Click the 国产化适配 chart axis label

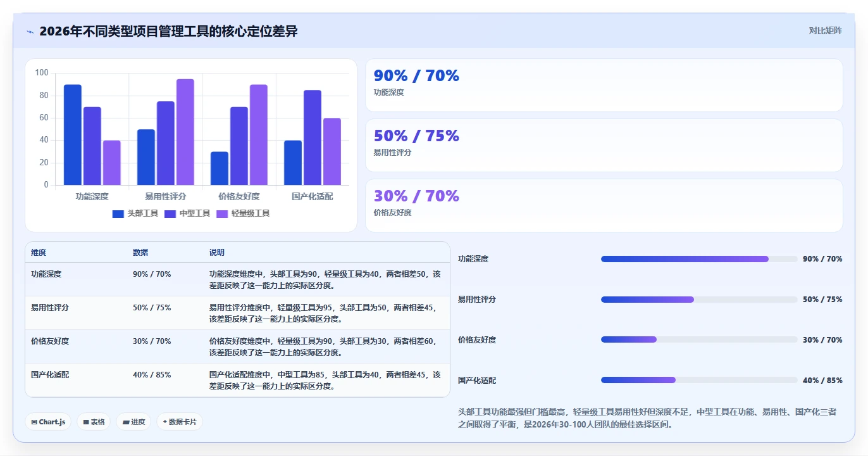pos(313,197)
